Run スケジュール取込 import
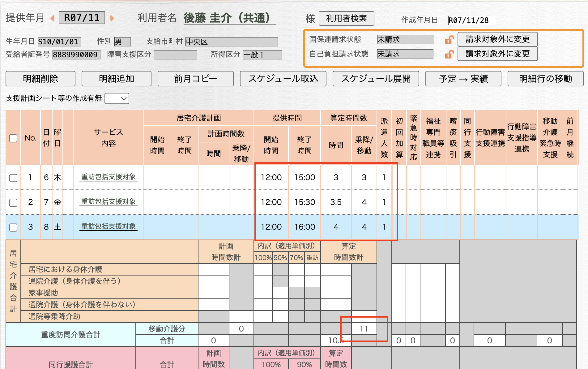 283,79
